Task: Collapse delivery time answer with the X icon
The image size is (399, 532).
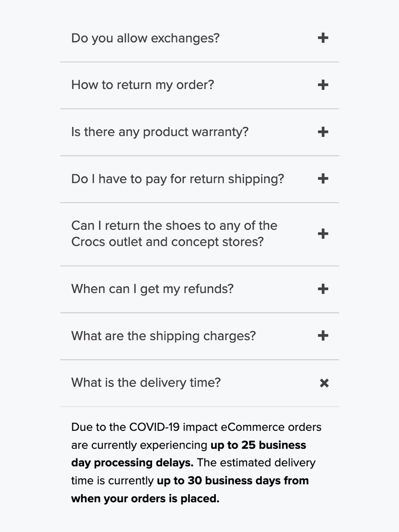Action: (x=324, y=383)
